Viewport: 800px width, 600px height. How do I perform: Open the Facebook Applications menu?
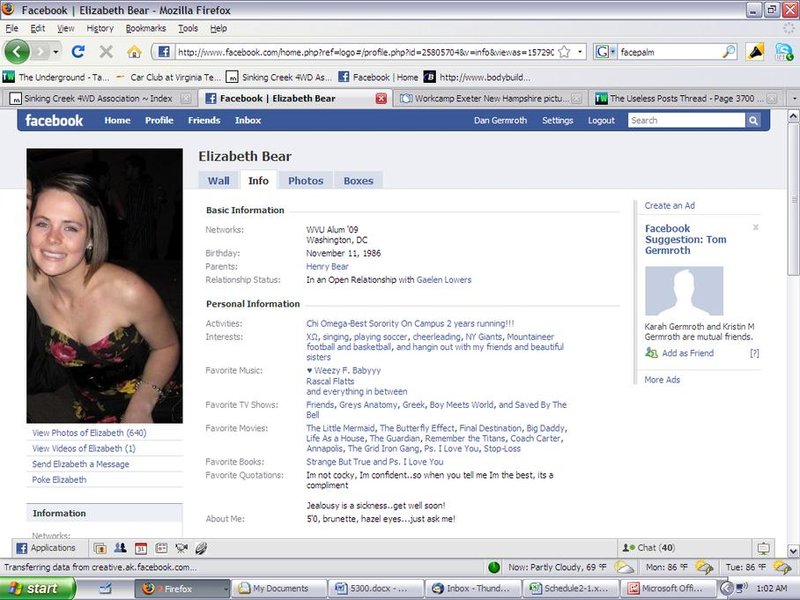click(x=46, y=548)
